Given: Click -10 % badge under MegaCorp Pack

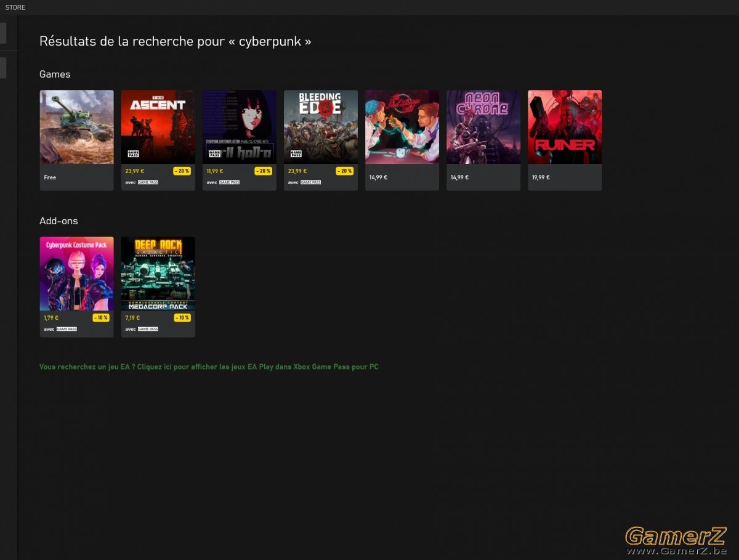Looking at the screenshot, I should tap(182, 318).
